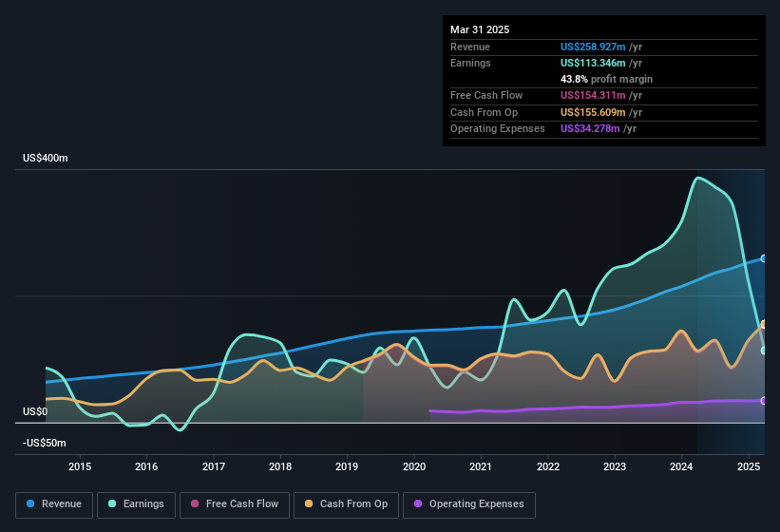Image resolution: width=780 pixels, height=532 pixels.
Task: Click the 2025 x-axis label
Action: click(749, 466)
